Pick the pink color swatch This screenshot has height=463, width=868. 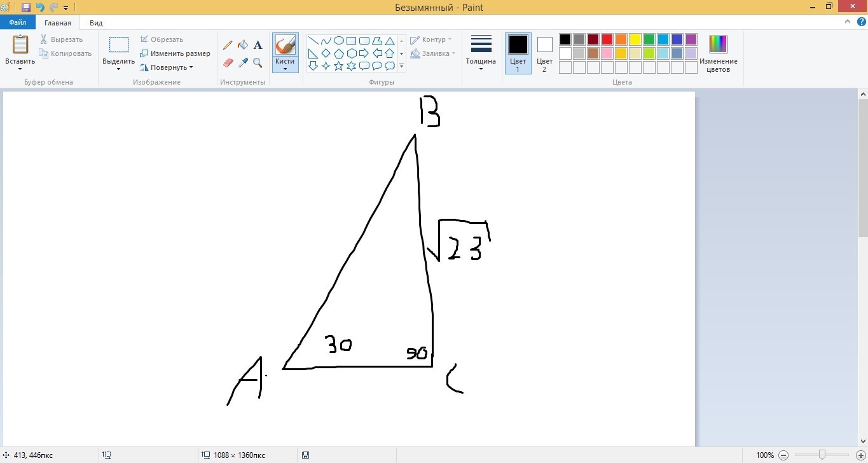click(607, 53)
